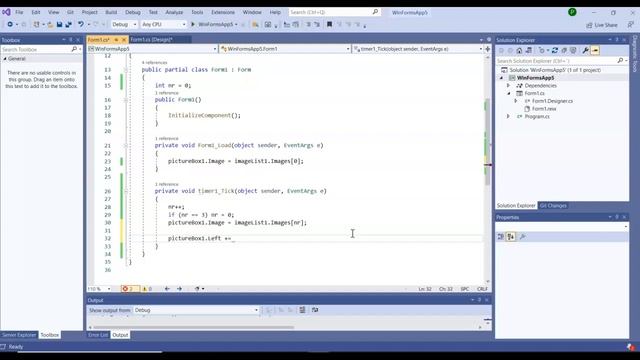Switch to the Server Explorer tab
Screen dimensions: 640x360
[x=19, y=335]
